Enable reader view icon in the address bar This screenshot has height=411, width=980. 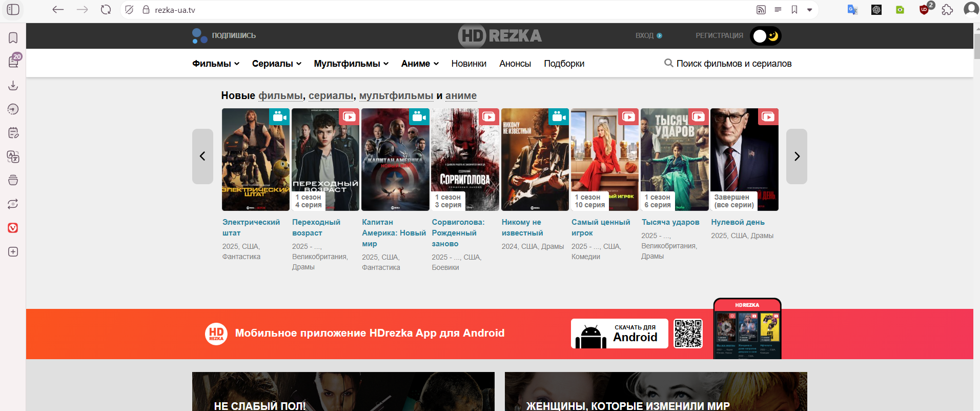coord(778,10)
